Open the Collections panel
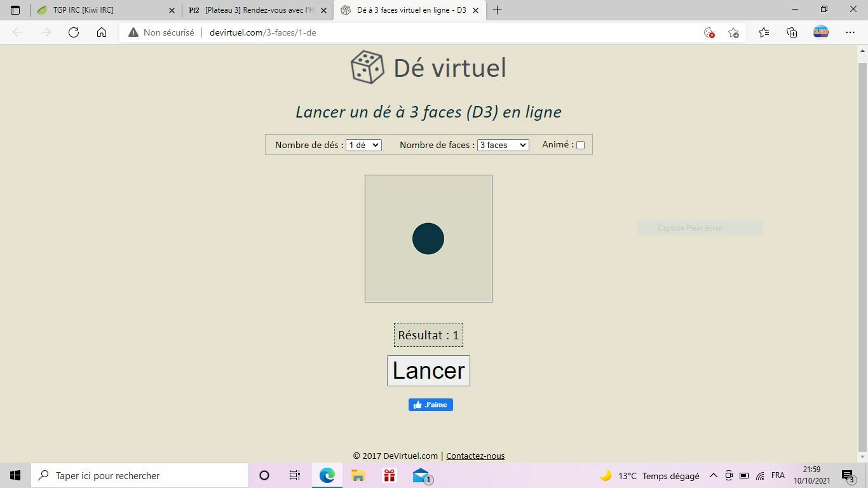Viewport: 868px width, 488px height. pos(792,32)
